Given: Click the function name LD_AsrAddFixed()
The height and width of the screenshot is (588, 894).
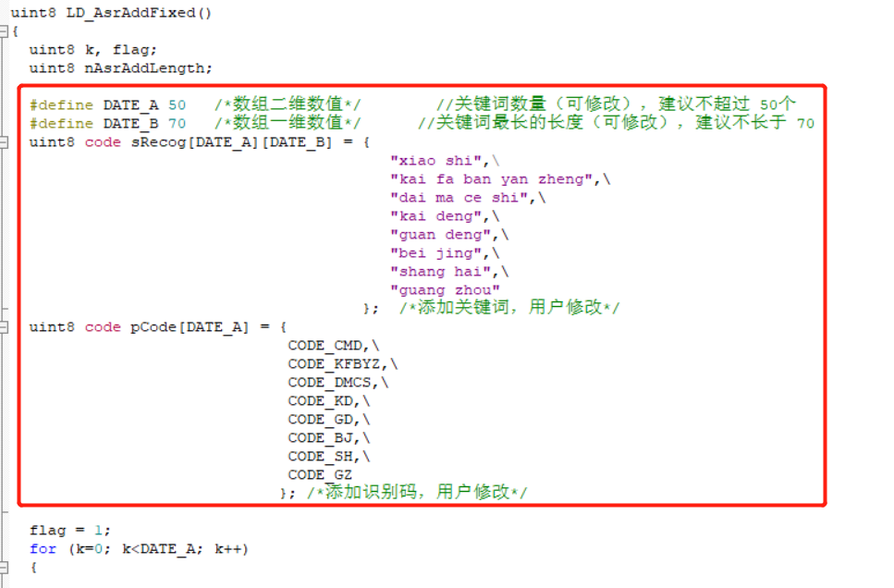Looking at the screenshot, I should point(139,13).
